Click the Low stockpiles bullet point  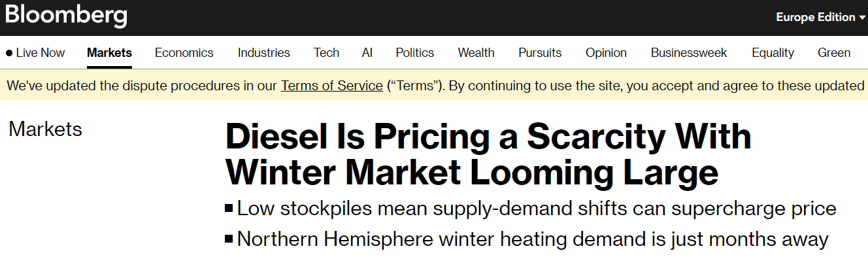531,209
